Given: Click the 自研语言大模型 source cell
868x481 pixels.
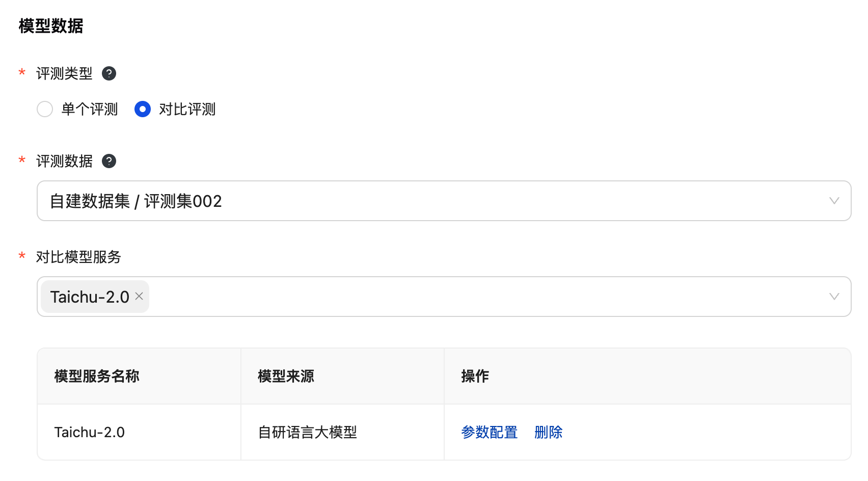Looking at the screenshot, I should (x=307, y=432).
